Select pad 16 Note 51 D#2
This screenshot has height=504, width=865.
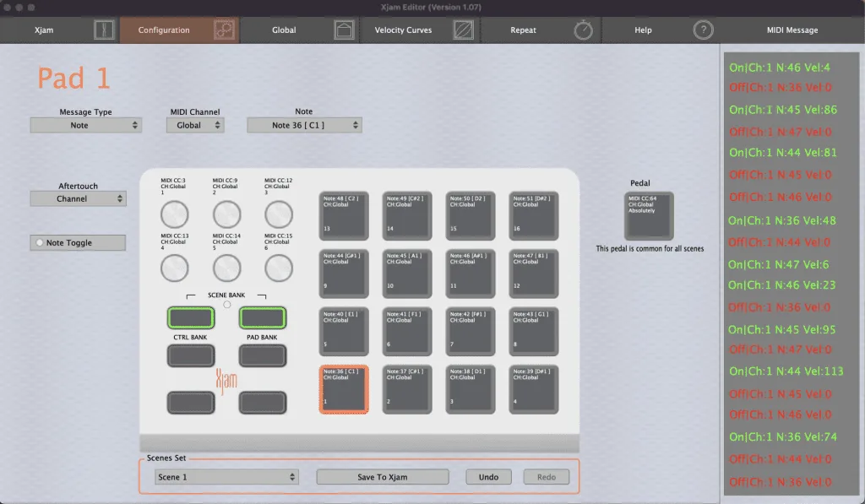(x=534, y=215)
